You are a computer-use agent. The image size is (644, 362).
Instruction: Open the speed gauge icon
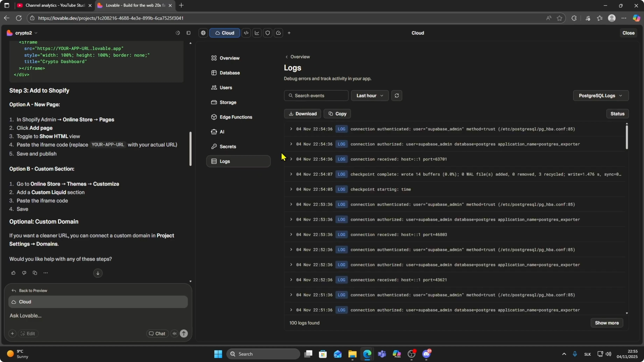(x=278, y=33)
